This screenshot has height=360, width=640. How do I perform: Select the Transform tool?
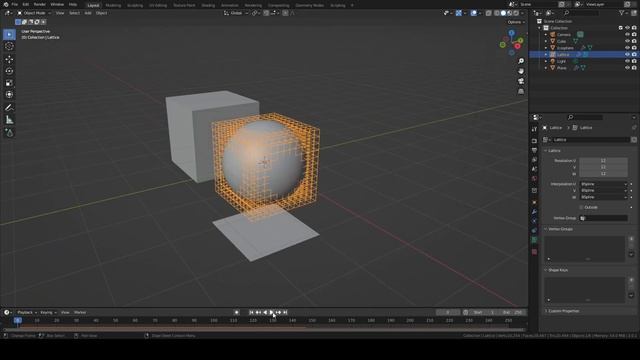(x=9, y=95)
